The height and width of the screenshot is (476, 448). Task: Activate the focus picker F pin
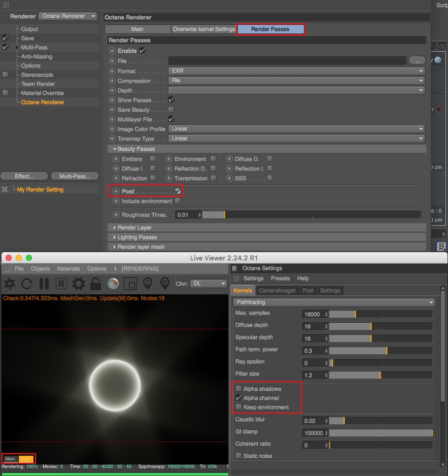[148, 283]
